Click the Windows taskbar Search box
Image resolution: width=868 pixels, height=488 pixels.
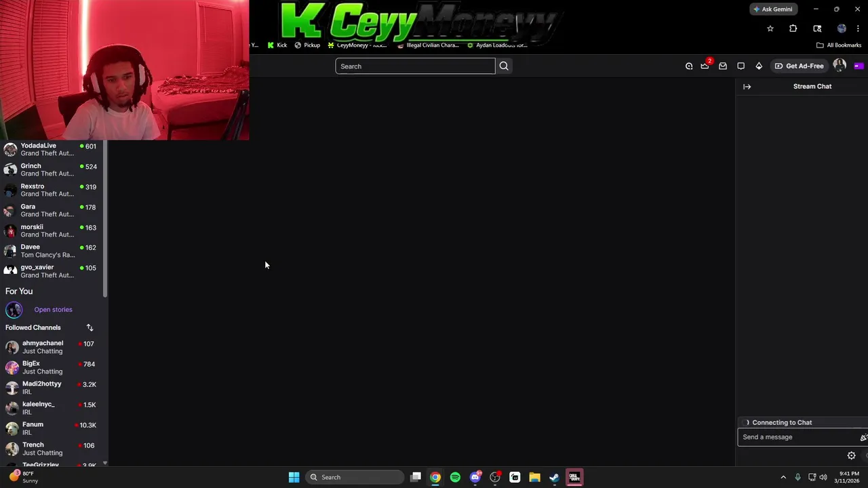coord(355,477)
